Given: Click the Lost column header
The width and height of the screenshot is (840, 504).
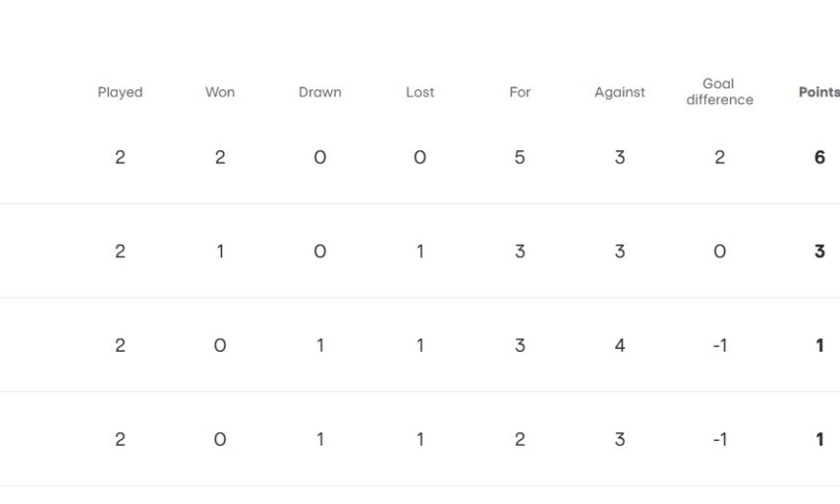Looking at the screenshot, I should [x=420, y=92].
